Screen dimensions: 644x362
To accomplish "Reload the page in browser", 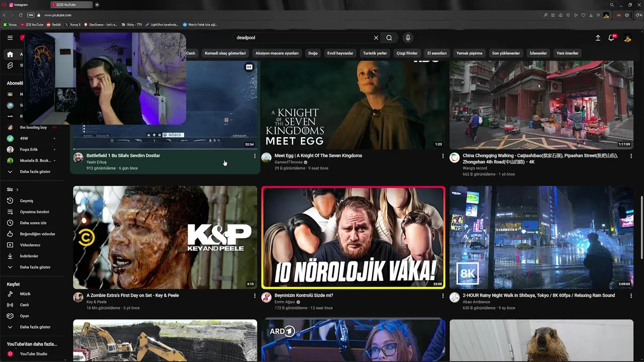I will coord(21,15).
